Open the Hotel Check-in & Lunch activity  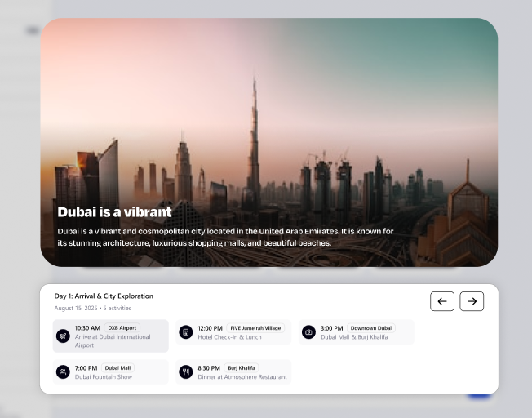pyautogui.click(x=233, y=332)
